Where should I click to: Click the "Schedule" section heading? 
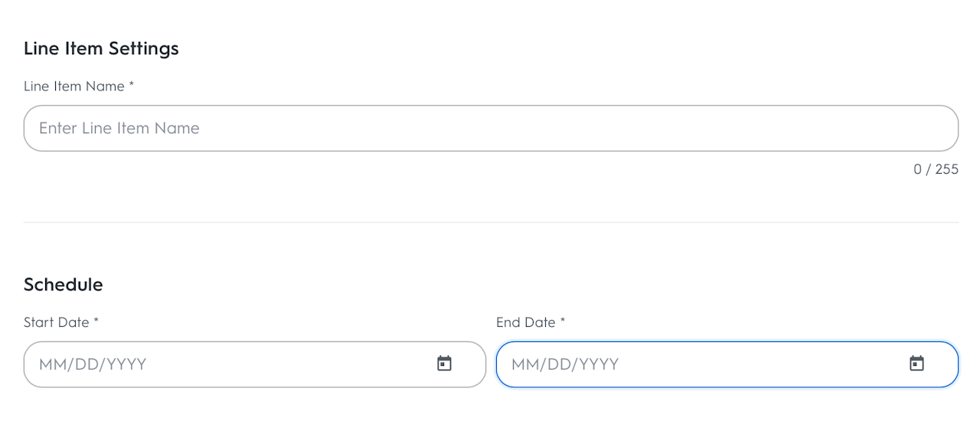point(64,285)
